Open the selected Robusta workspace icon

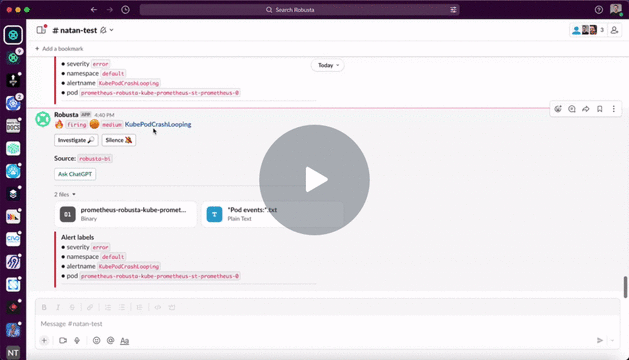[x=13, y=35]
